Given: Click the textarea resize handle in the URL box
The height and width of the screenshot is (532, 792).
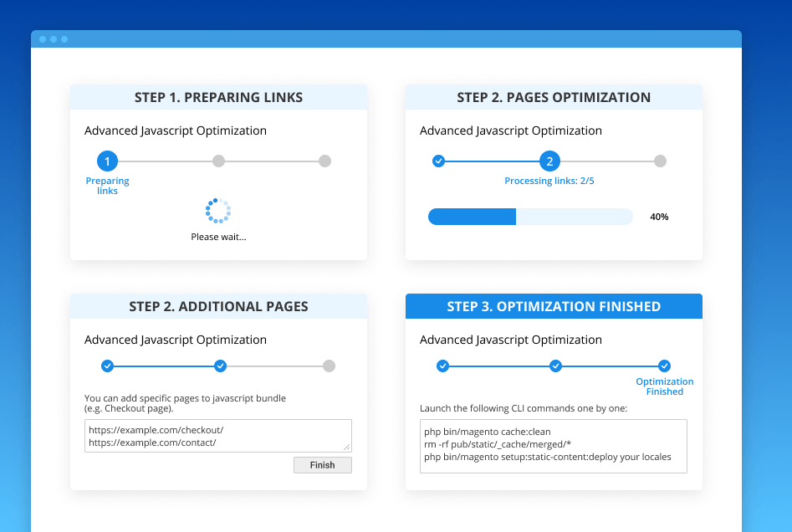Looking at the screenshot, I should [347, 448].
